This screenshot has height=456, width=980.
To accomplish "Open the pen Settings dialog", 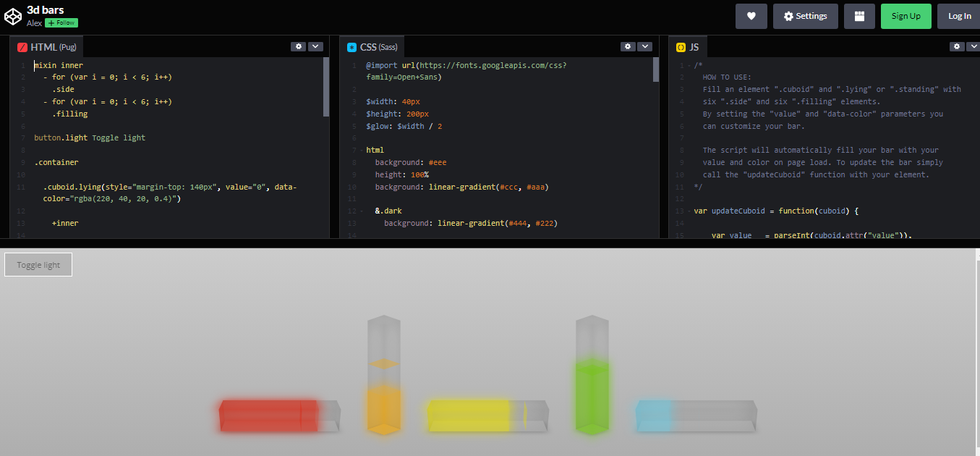I will 805,15.
